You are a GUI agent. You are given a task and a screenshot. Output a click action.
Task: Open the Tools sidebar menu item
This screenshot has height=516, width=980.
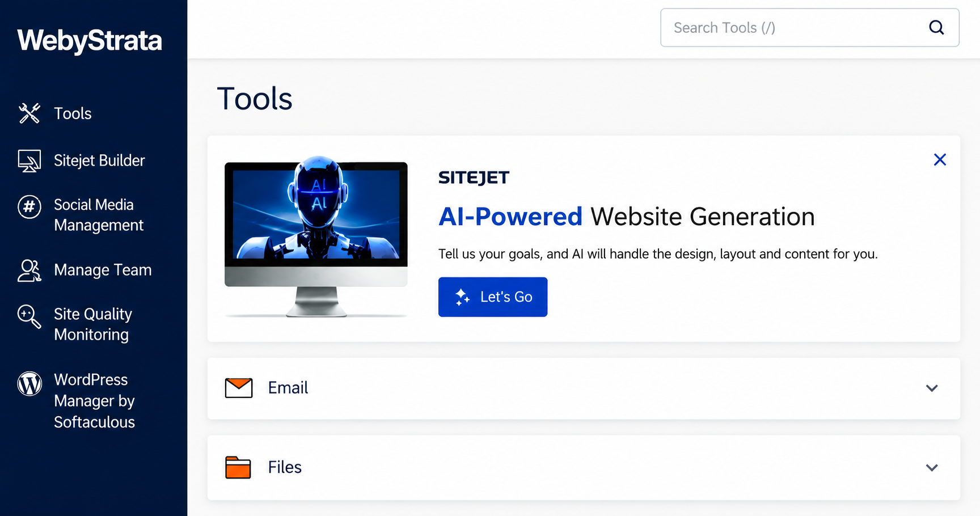click(73, 113)
